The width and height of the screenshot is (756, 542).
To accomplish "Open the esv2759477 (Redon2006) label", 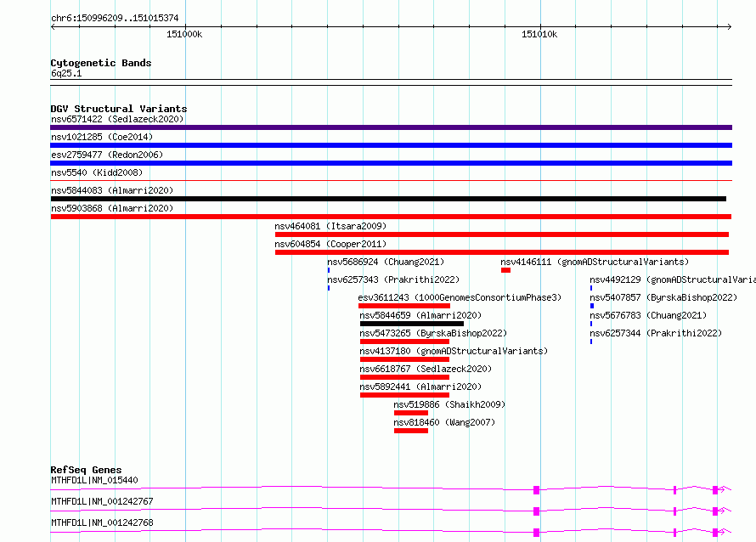I will point(107,155).
